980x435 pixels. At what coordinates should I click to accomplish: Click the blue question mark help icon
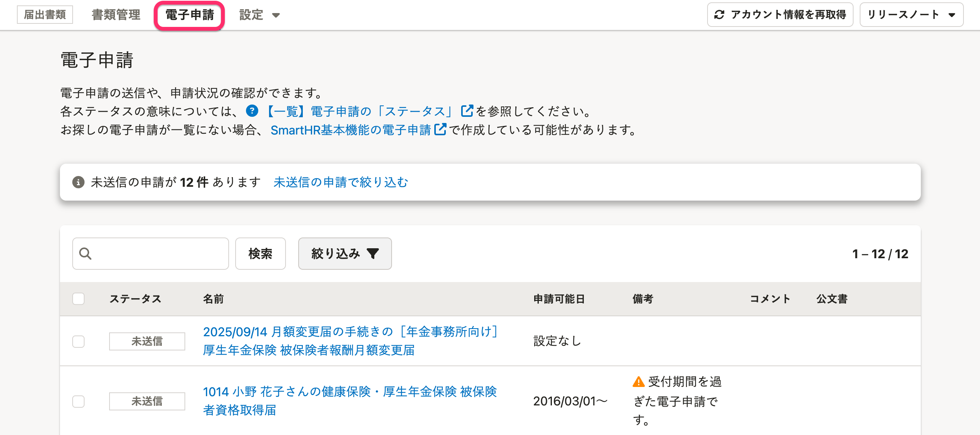click(x=252, y=111)
